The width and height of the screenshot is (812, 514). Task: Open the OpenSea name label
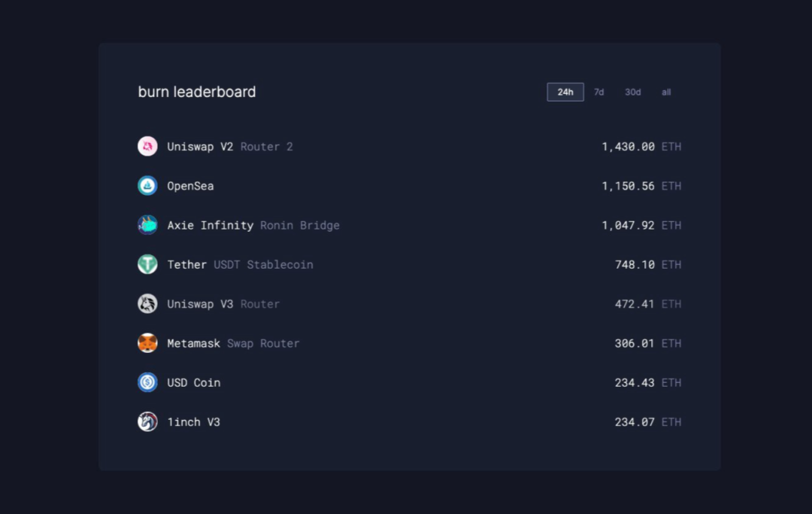(x=190, y=186)
